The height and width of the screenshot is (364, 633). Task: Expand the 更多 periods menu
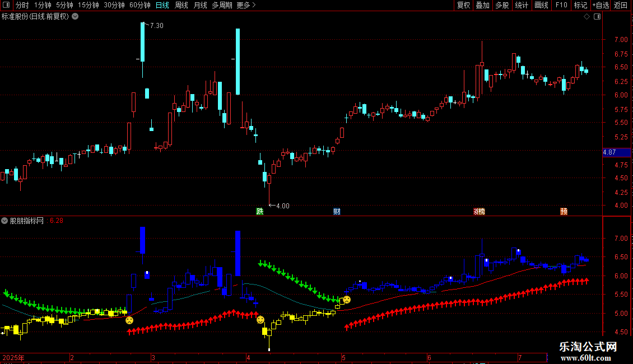(246, 5)
